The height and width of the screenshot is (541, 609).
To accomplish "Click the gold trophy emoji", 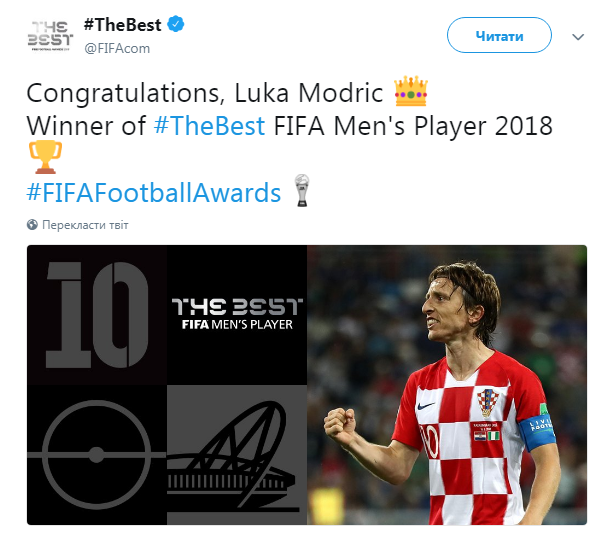I will pos(44,157).
